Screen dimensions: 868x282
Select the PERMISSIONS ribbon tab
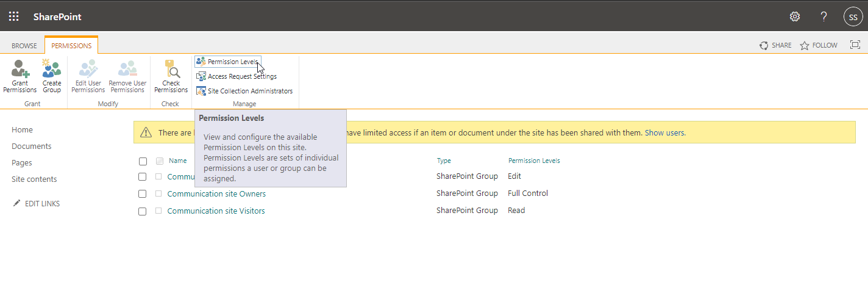click(x=71, y=46)
